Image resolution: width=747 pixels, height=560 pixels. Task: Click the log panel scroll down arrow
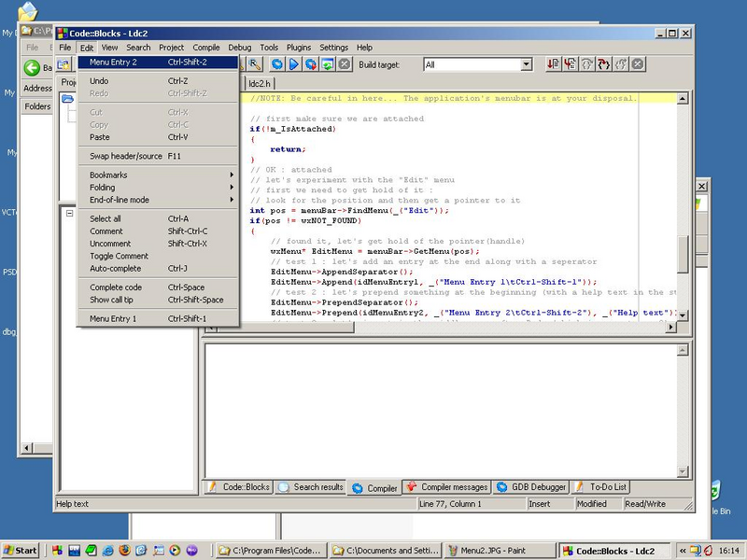click(x=683, y=471)
